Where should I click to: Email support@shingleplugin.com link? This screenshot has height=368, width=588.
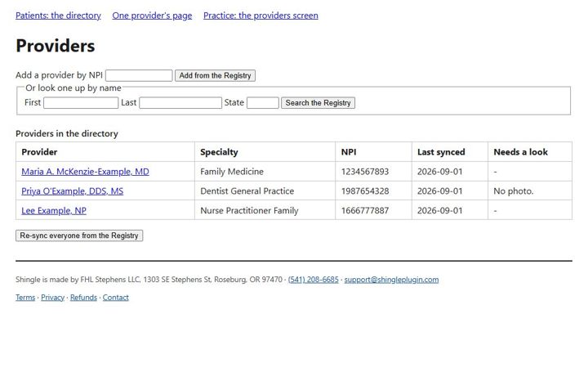tap(391, 280)
